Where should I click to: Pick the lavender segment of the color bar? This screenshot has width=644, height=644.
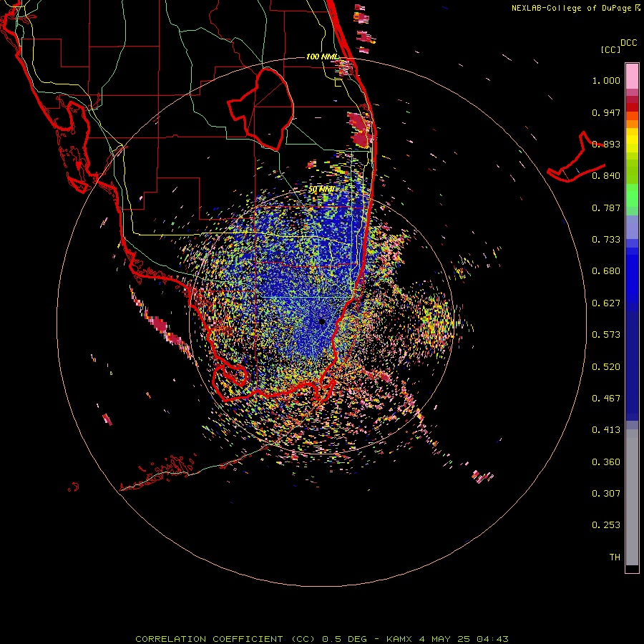pyautogui.click(x=632, y=228)
